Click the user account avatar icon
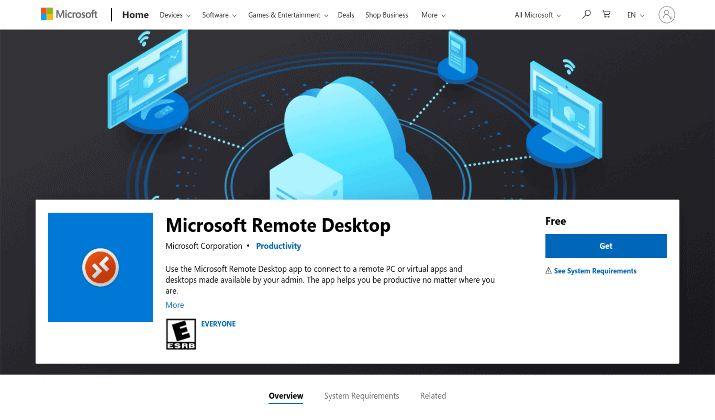Screen dimensions: 715x420 666,15
